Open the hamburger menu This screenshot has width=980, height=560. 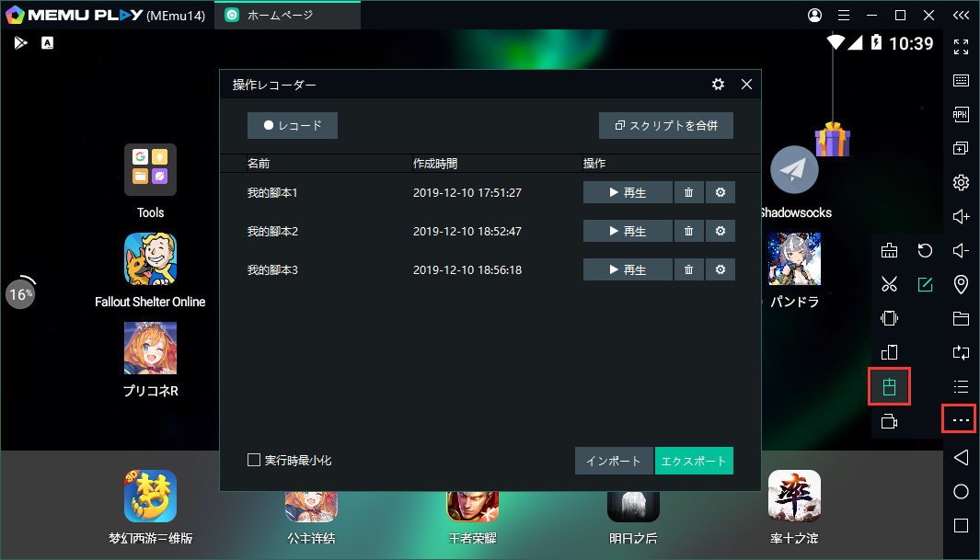844,15
